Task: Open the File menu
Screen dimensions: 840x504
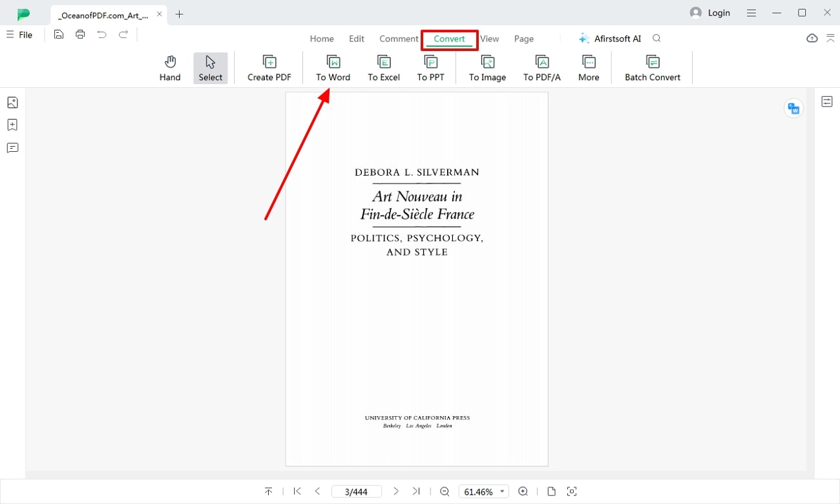Action: click(19, 35)
